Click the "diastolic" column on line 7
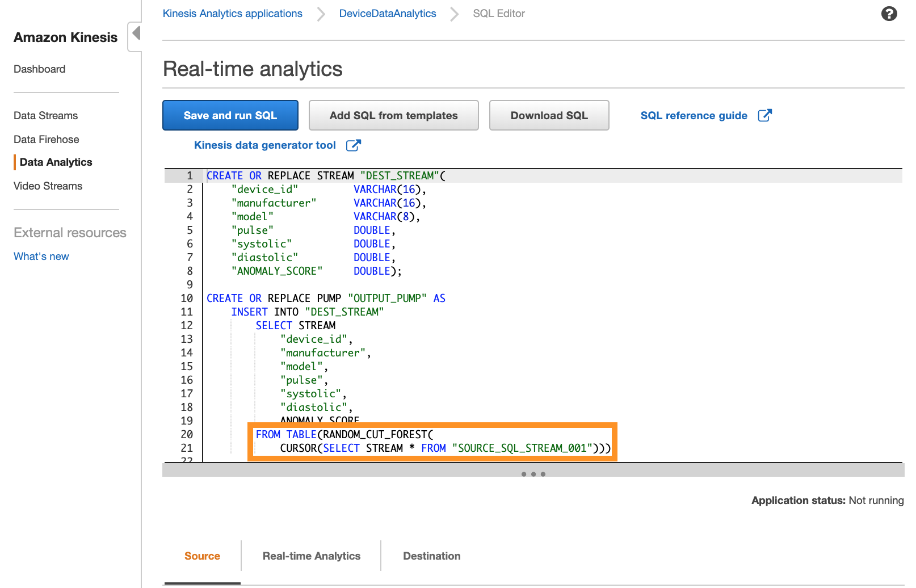This screenshot has width=916, height=588. [264, 258]
